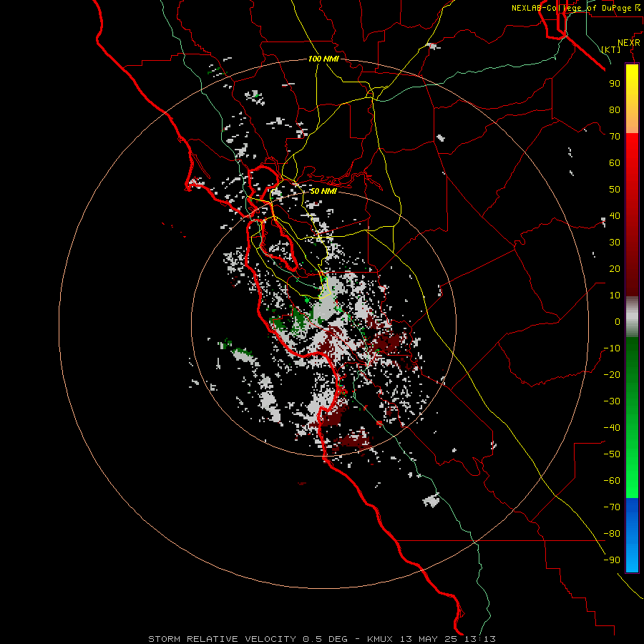This screenshot has width=644, height=644.
Task: Click the "100 NMI" range ring label
Action: tap(323, 59)
